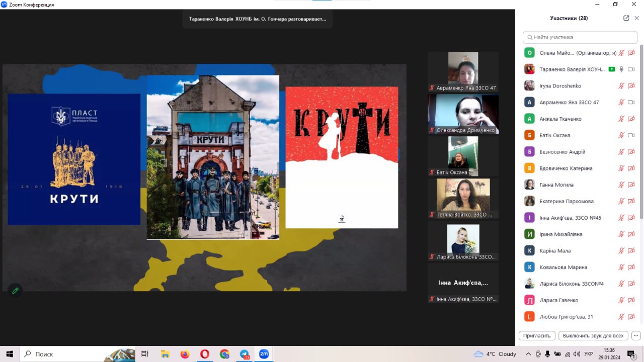Select participant Ковальова Марина in list
This screenshot has width=644, height=362.
pyautogui.click(x=579, y=267)
